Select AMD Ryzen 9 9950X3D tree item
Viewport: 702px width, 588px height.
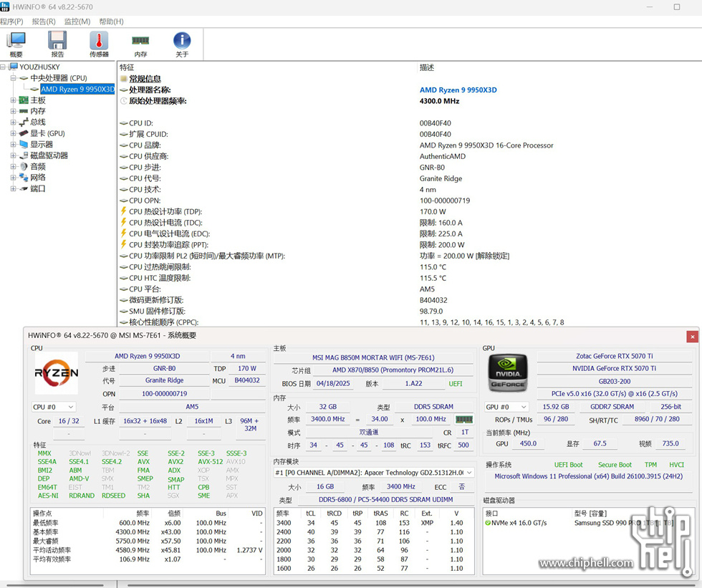pos(77,89)
